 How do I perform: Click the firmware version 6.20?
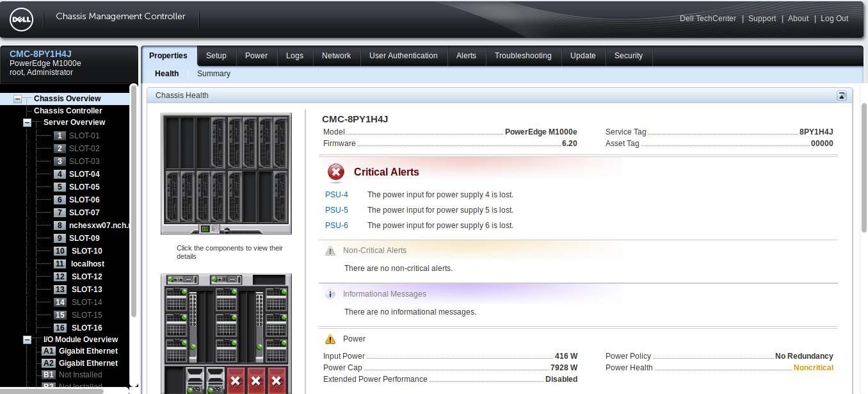[x=570, y=144]
